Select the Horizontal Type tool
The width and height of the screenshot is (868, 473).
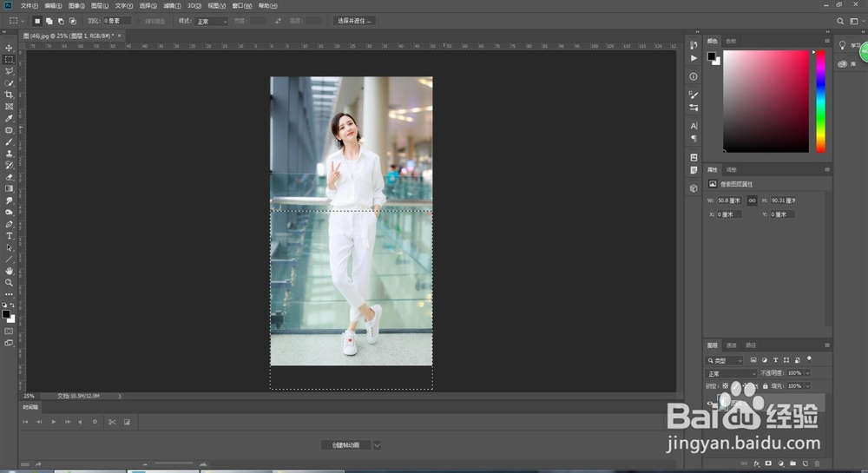(x=10, y=236)
